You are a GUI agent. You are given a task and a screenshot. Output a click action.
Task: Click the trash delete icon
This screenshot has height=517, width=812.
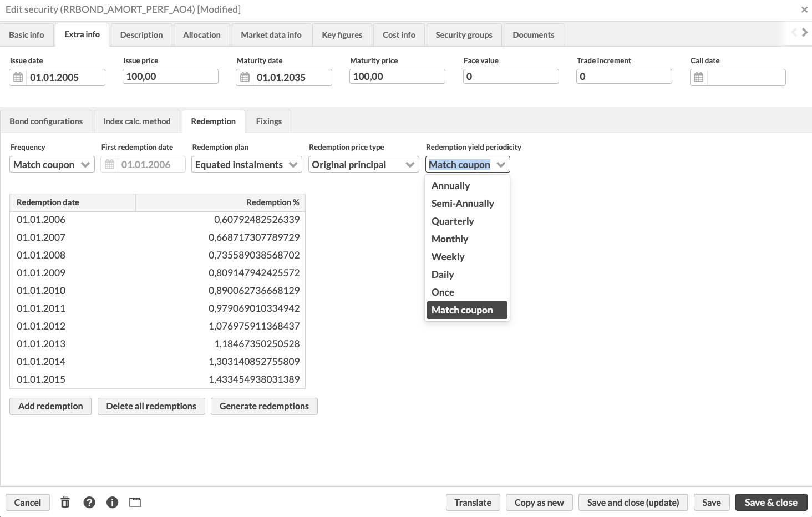click(65, 502)
